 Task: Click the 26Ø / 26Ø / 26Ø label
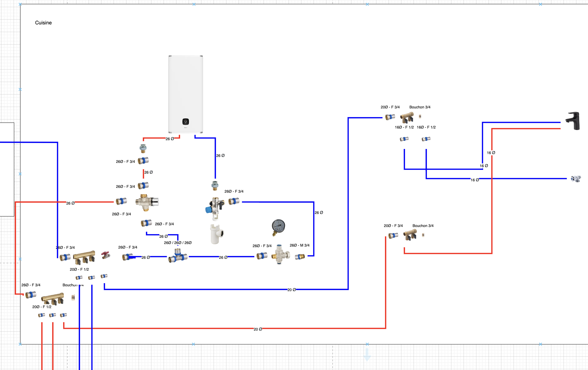178,243
